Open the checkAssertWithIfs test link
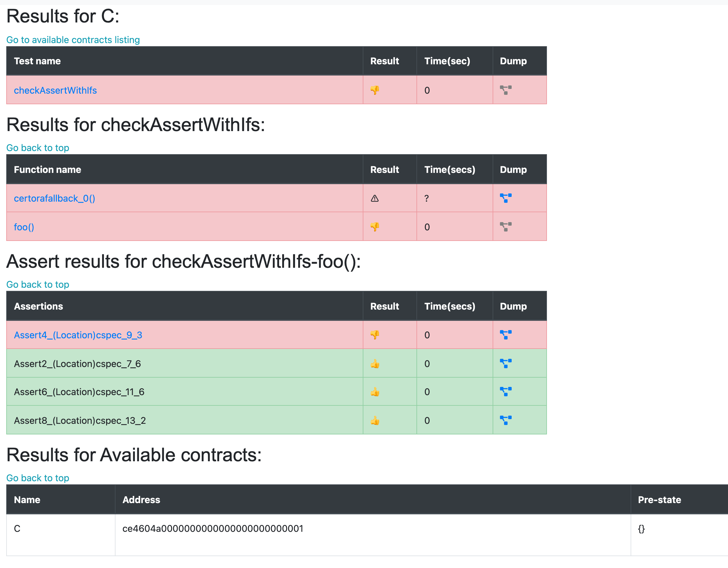 [55, 90]
